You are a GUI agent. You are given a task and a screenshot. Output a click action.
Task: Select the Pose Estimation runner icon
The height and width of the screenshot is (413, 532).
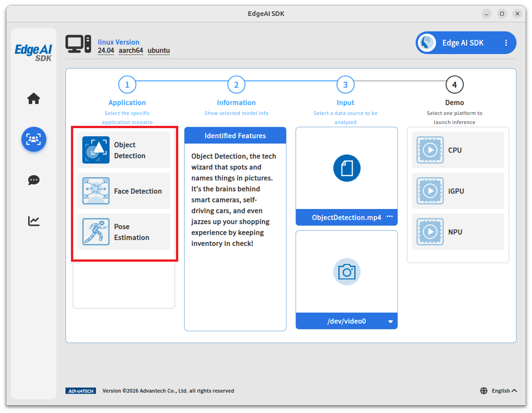(95, 232)
